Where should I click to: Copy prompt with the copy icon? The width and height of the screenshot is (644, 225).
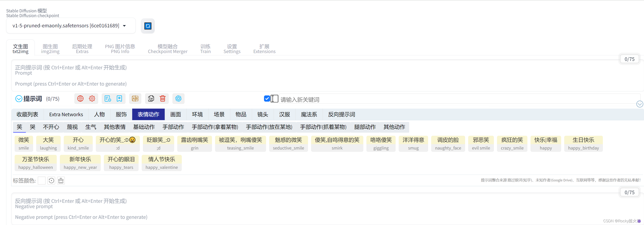pyautogui.click(x=151, y=99)
